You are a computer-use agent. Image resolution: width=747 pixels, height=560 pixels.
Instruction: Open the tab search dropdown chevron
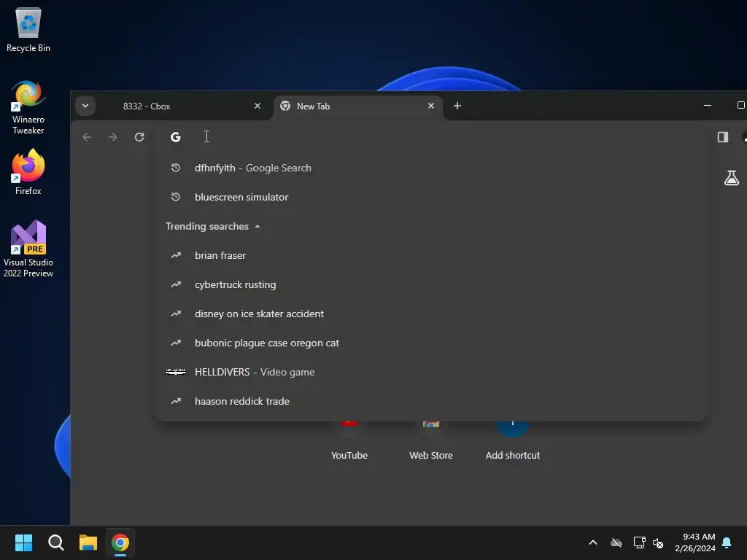pos(85,106)
